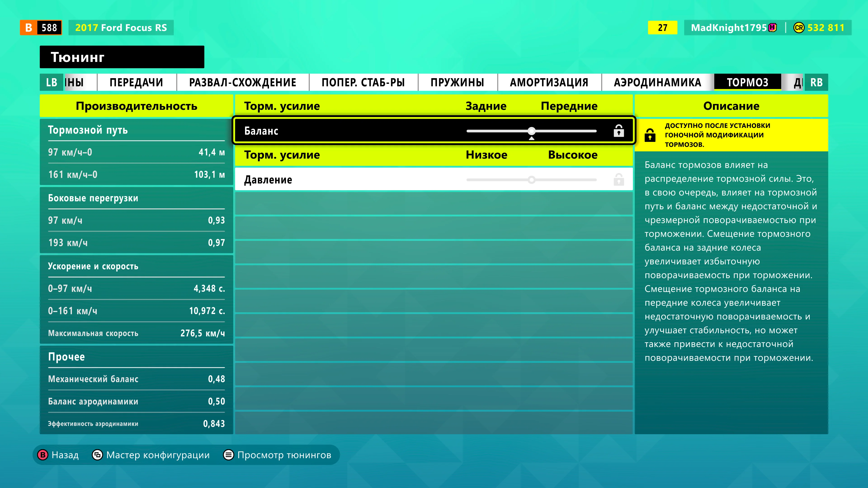Screen dimensions: 868x488
Task: Click the 588 performance index value
Action: [x=49, y=28]
